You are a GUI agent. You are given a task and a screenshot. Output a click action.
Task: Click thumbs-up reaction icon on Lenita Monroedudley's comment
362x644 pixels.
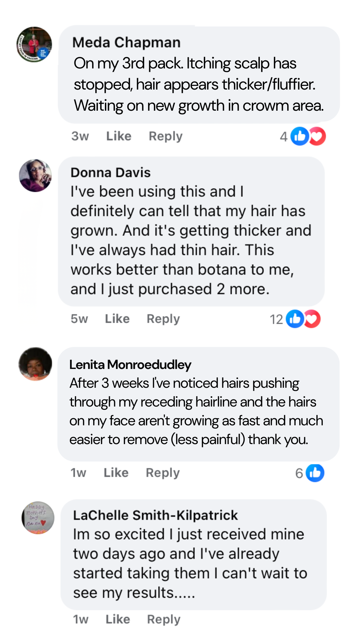pos(315,473)
